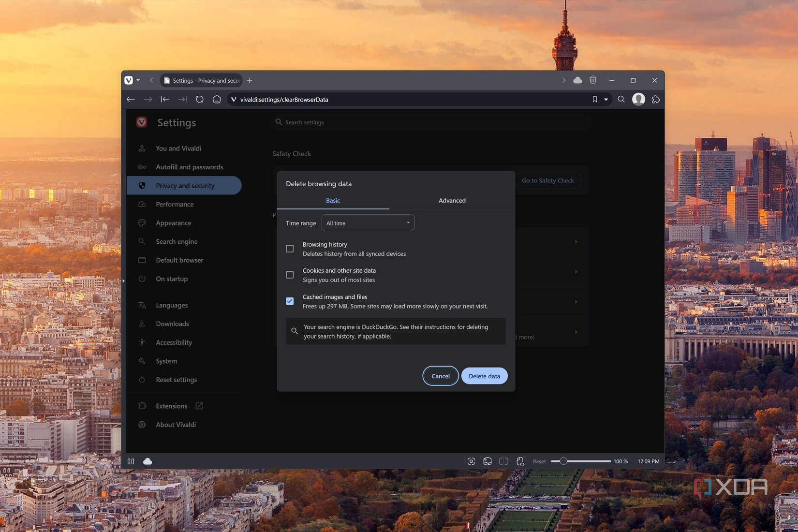Viewport: 798px width, 532px height.
Task: Toggle the panel using status bar icon
Action: (x=131, y=461)
